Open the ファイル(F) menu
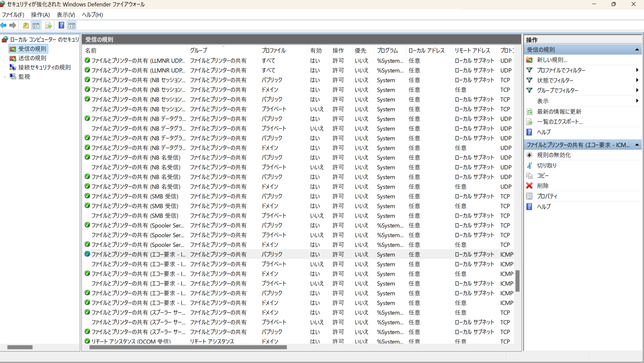 point(13,15)
